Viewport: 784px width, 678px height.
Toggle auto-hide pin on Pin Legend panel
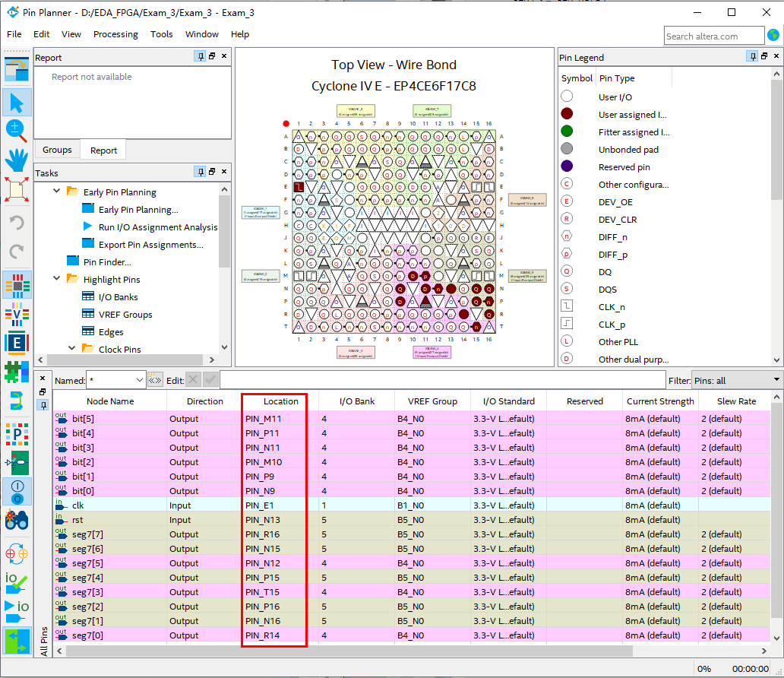(752, 56)
